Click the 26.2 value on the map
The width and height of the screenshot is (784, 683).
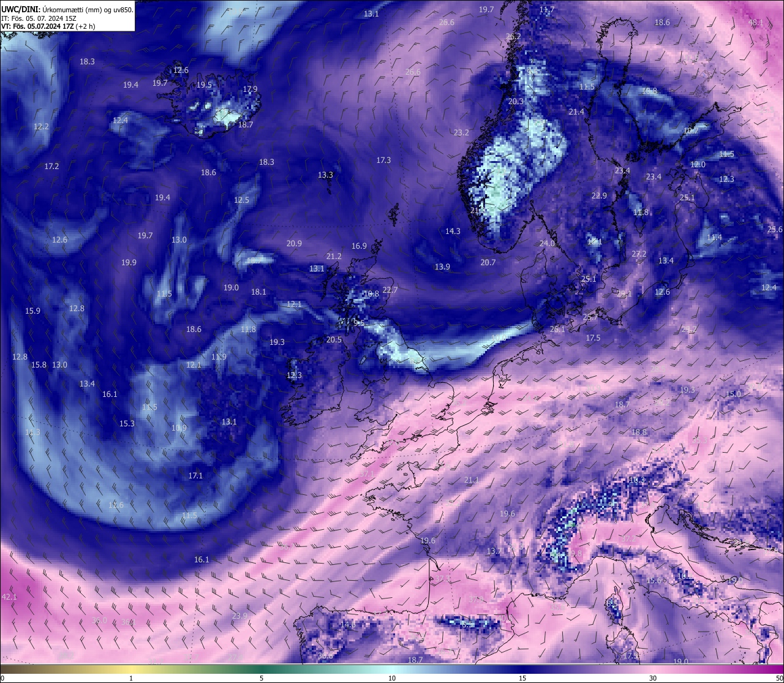(513, 37)
